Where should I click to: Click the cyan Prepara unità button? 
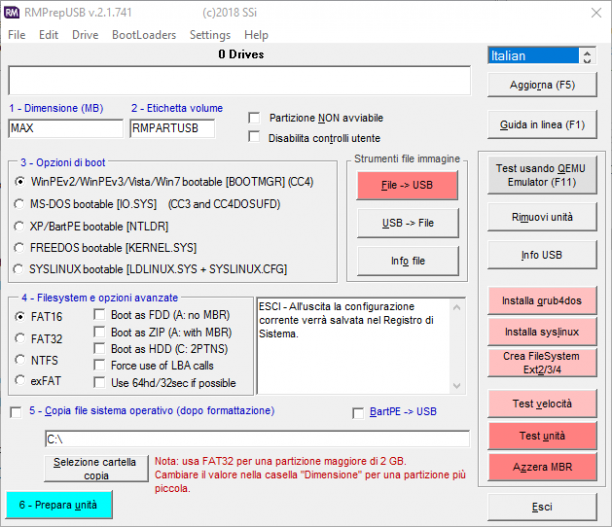click(59, 505)
